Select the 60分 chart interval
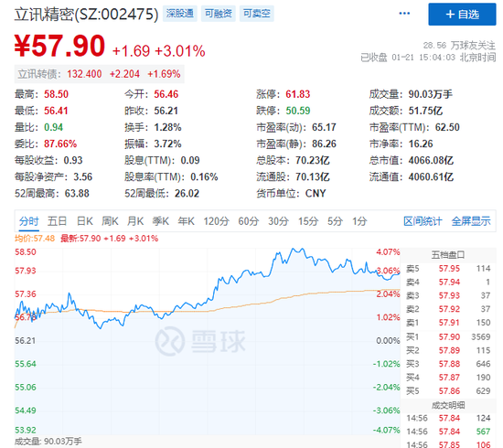 tap(248, 221)
